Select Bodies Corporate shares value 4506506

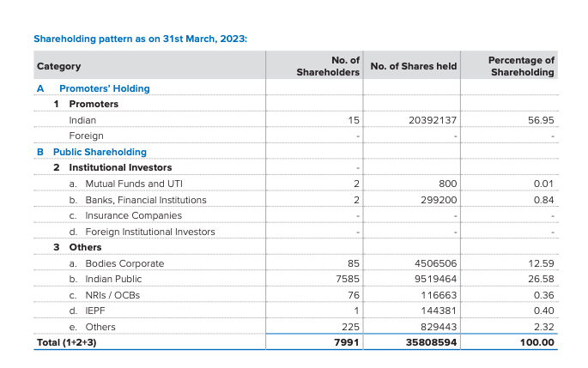(435, 263)
